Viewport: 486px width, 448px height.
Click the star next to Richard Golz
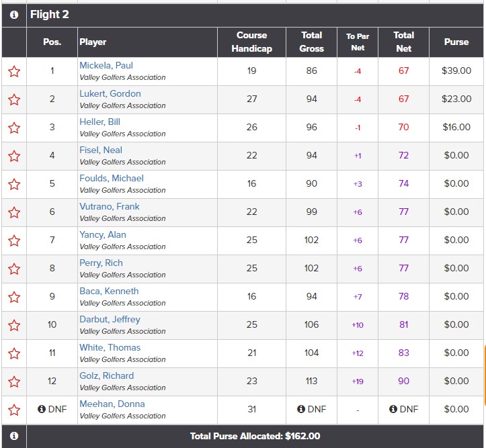click(x=14, y=382)
